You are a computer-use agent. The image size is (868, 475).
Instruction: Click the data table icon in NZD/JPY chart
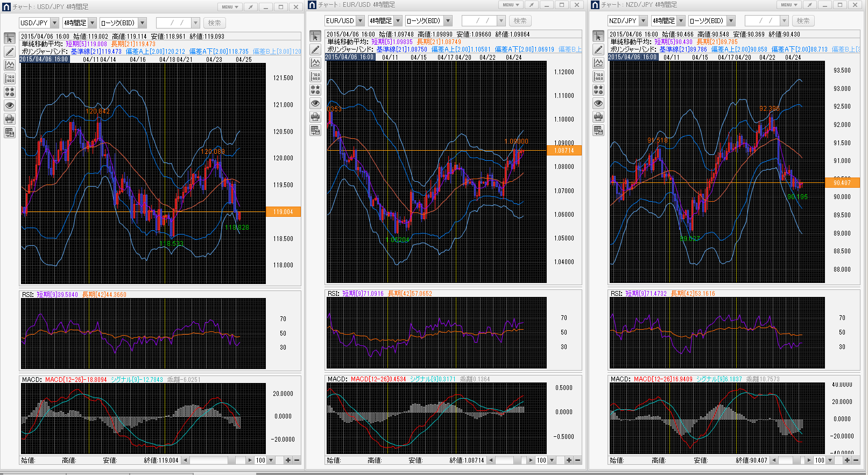tap(598, 130)
